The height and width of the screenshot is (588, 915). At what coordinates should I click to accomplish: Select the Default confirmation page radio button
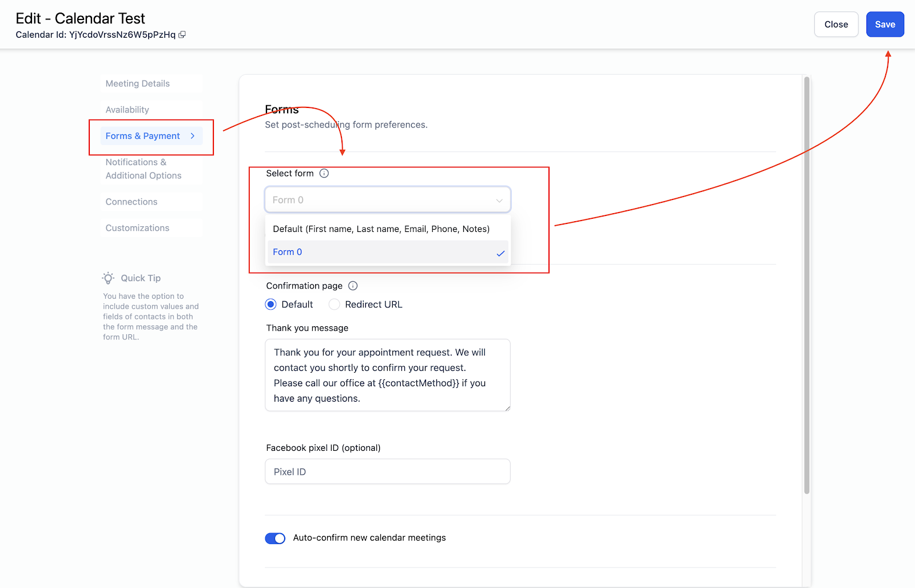click(271, 305)
